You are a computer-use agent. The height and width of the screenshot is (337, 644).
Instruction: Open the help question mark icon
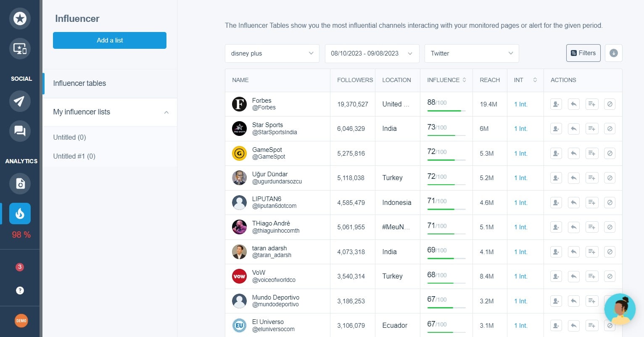pos(20,290)
